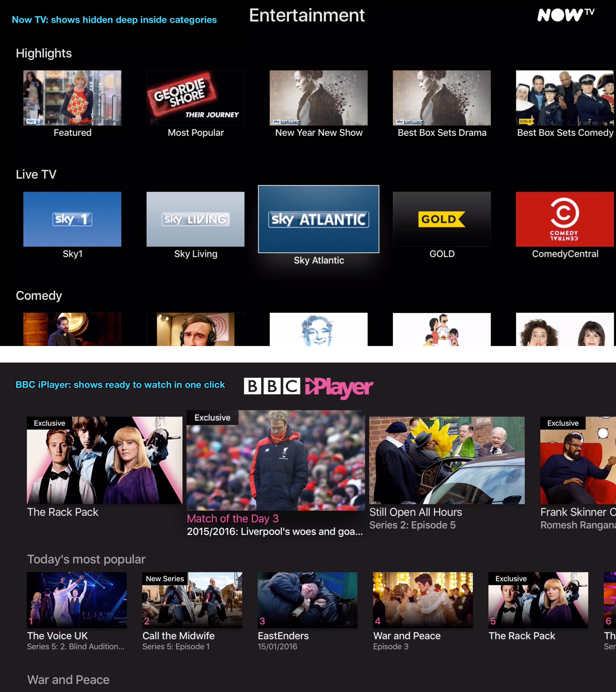Open the Best Box Sets Comedy thumbnail
The image size is (616, 692).
tap(565, 98)
